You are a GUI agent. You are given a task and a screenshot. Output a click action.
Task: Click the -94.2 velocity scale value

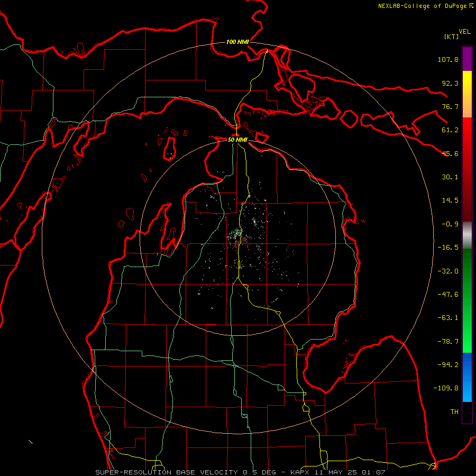pos(448,365)
